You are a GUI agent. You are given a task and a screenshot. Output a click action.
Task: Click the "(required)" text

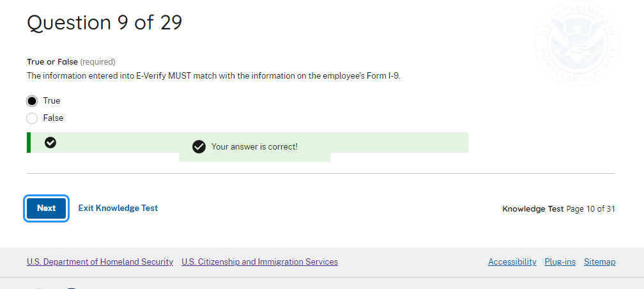pyautogui.click(x=98, y=62)
